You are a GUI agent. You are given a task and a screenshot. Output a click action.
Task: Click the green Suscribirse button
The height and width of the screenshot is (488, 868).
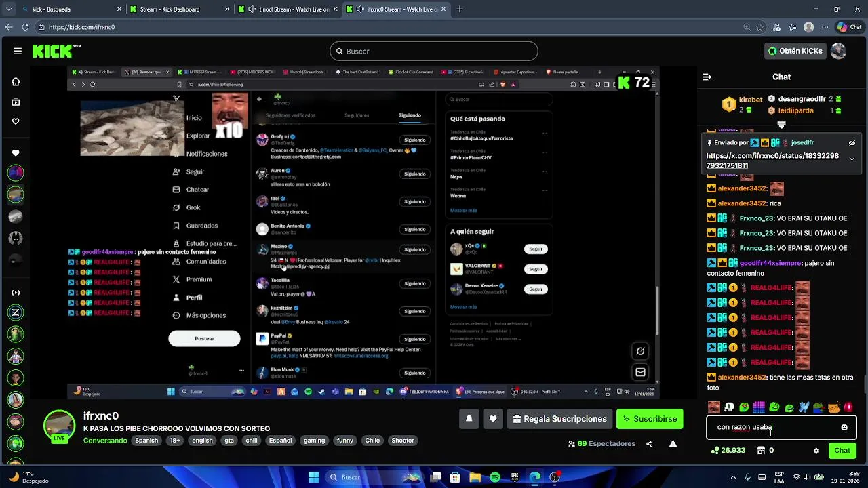(x=650, y=419)
